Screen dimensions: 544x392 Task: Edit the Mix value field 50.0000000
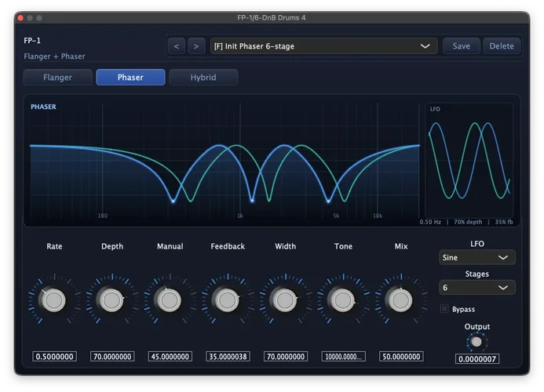401,357
